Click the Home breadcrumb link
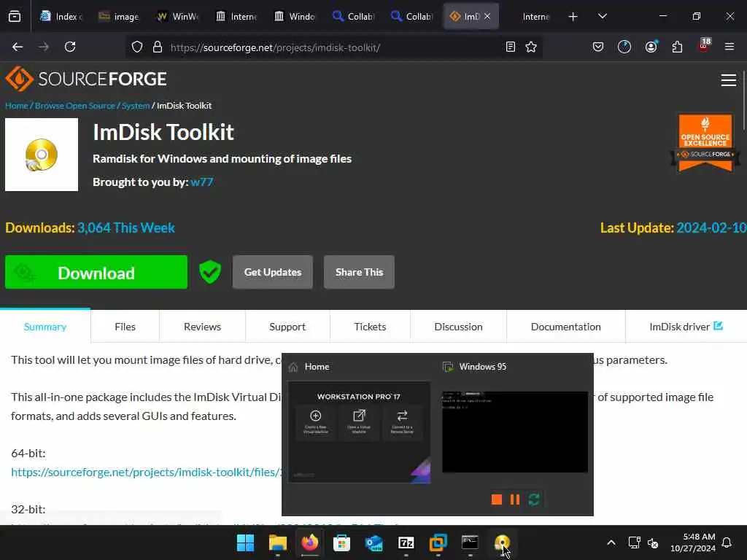This screenshot has height=560, width=747. (17, 106)
